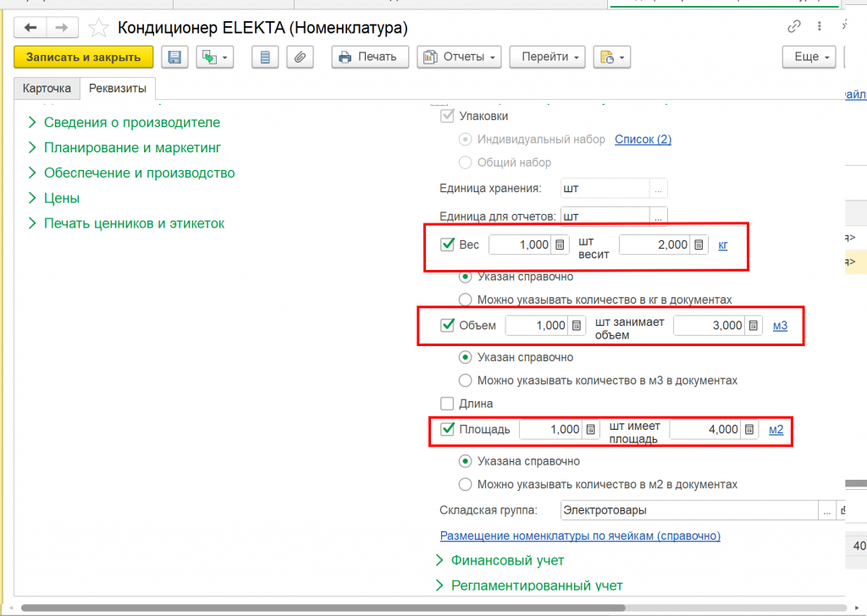867x616 pixels.
Task: Open the Отчеты dropdown menu
Action: coord(459,57)
